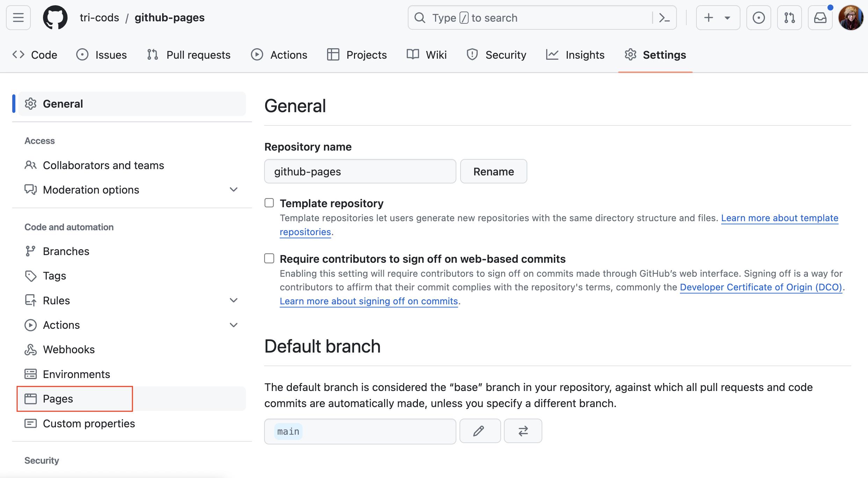868x478 pixels.
Task: Enable require sign off on commits checkbox
Action: click(x=269, y=258)
